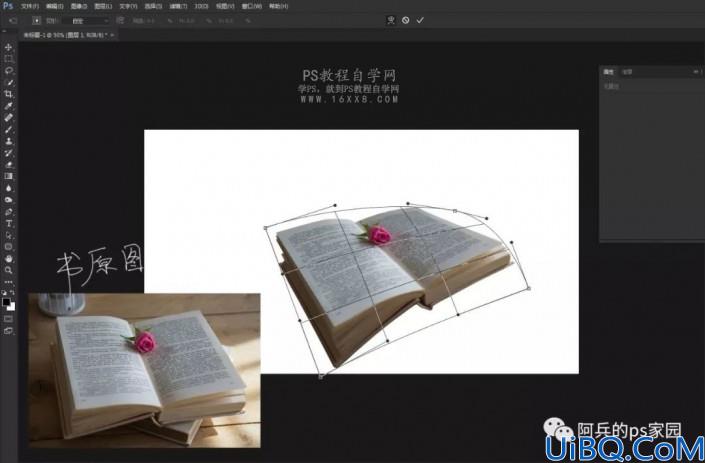Image resolution: width=705 pixels, height=463 pixels.
Task: Select the Crop tool
Action: (8, 94)
